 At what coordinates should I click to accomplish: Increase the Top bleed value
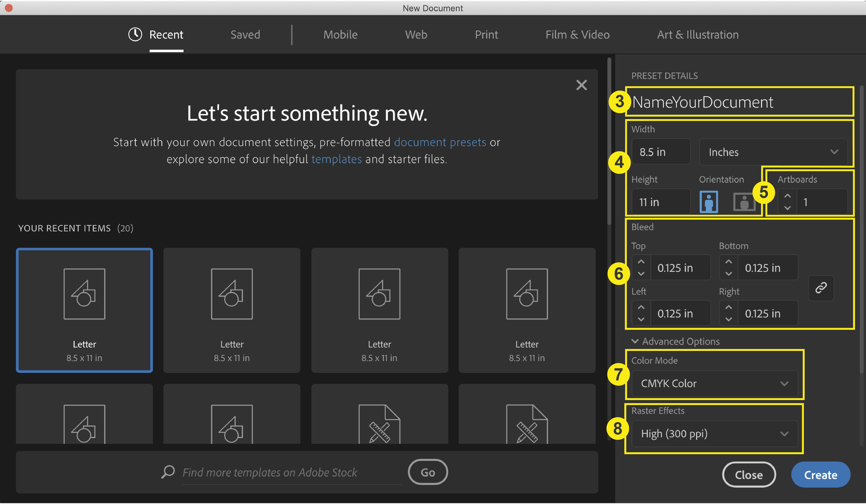pos(641,262)
